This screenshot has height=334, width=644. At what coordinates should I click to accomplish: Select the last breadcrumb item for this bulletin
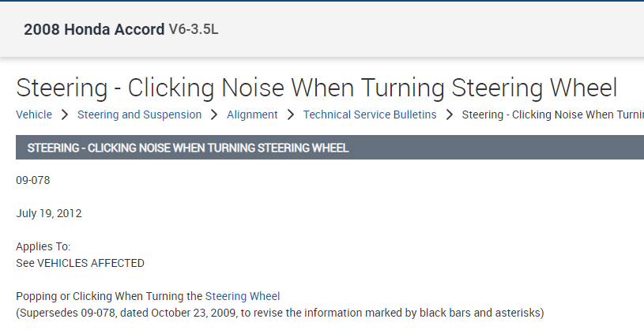[552, 114]
